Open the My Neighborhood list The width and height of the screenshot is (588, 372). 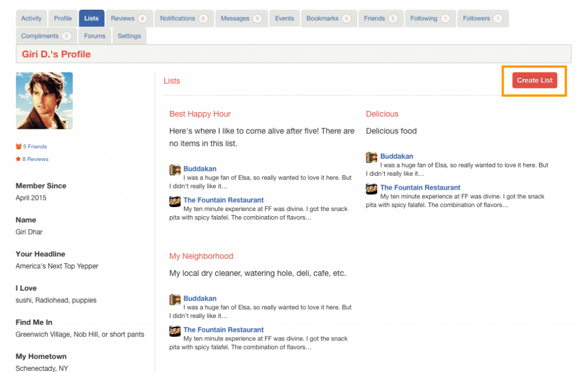coord(201,256)
